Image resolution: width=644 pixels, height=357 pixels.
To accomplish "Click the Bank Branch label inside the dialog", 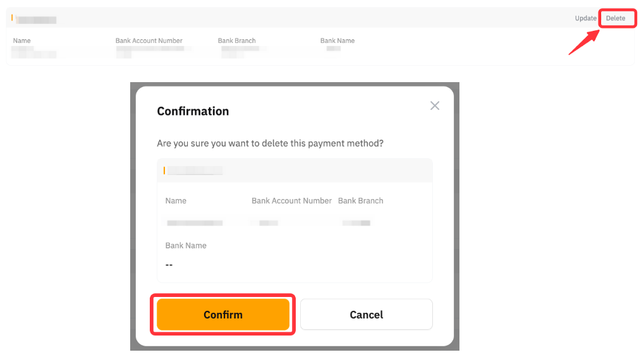I will [360, 201].
